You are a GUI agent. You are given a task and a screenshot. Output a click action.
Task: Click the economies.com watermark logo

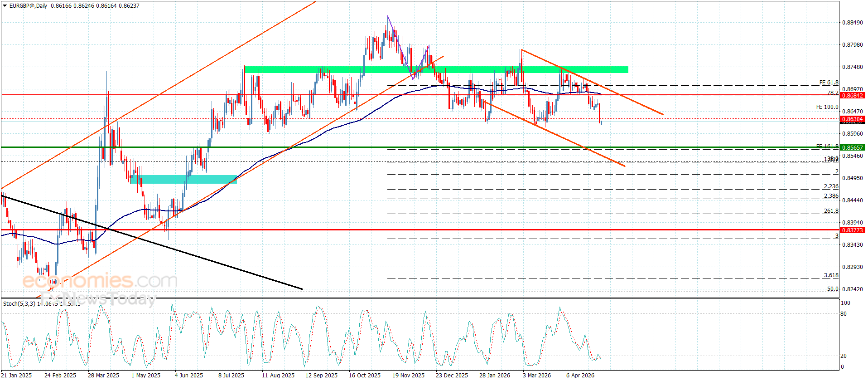[x=100, y=281]
